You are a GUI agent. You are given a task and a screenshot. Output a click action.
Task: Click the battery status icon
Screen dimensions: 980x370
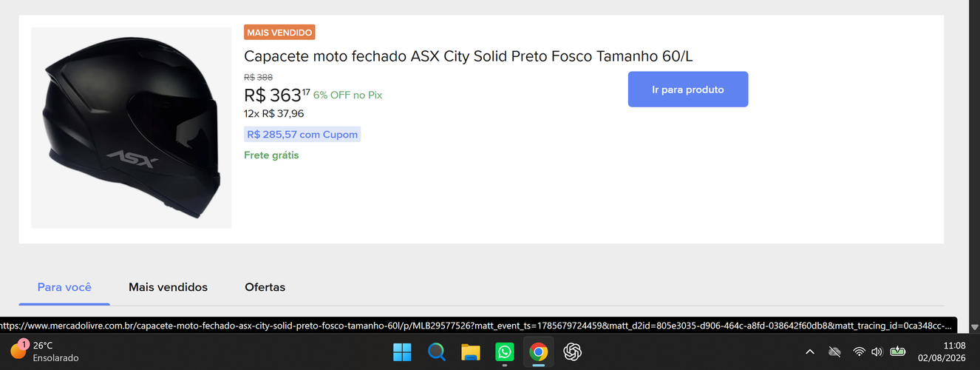[898, 351]
